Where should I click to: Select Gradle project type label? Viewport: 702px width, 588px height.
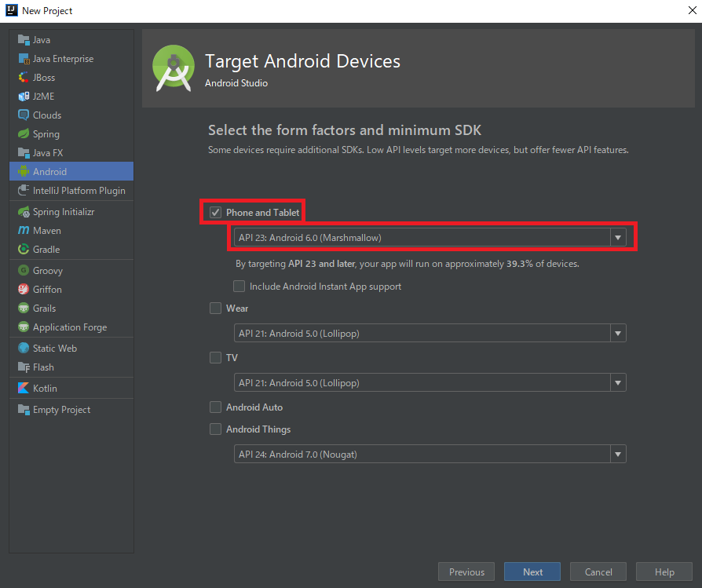click(x=46, y=249)
